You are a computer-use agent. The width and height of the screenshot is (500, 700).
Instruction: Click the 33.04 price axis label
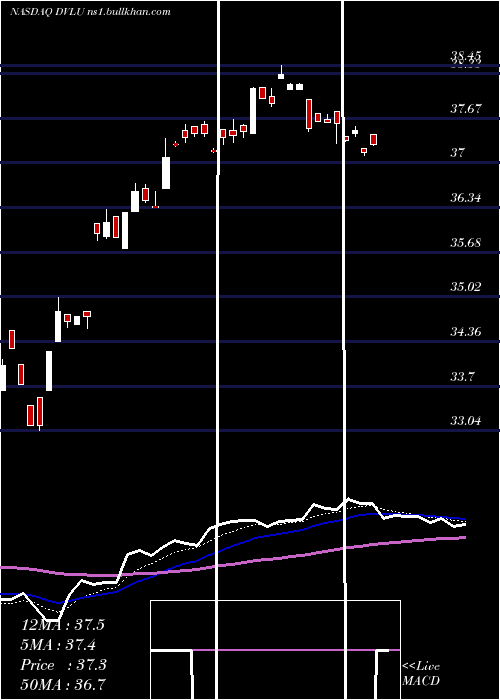[466, 421]
